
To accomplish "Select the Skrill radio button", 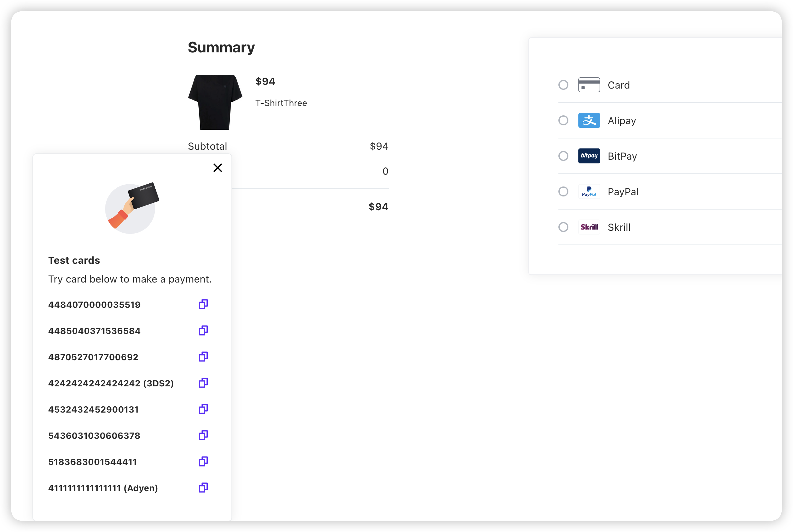I will (x=563, y=227).
